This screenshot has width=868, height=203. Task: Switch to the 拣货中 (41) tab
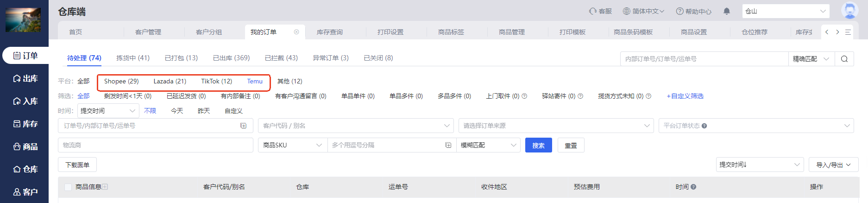pos(133,58)
